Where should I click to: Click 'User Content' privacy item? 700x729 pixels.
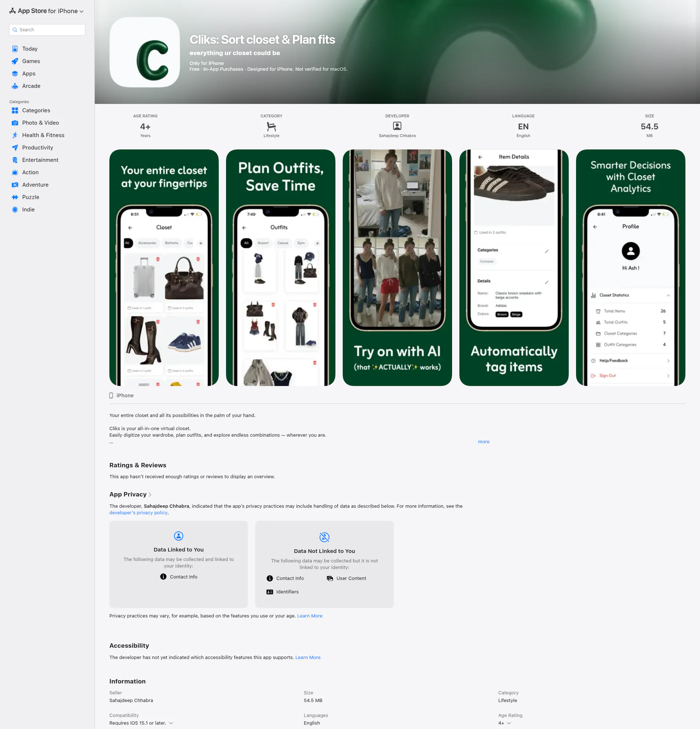point(346,578)
